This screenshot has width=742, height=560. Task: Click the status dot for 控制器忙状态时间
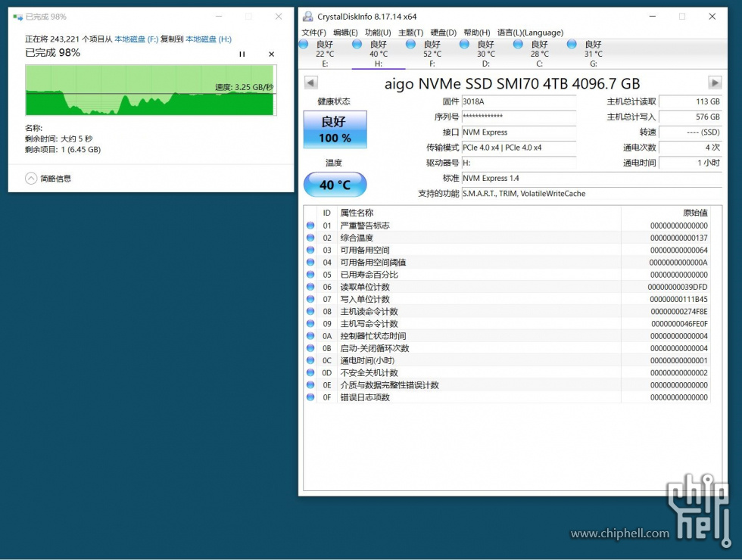(x=310, y=336)
